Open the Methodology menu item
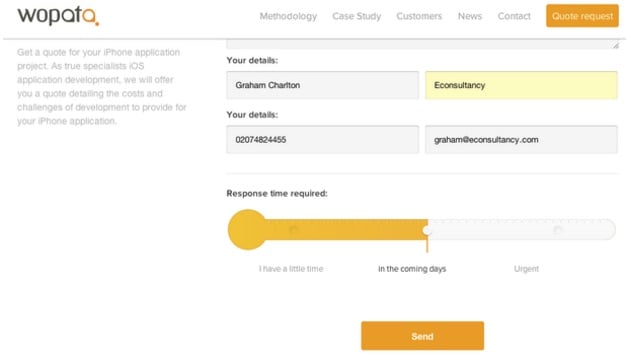 coord(288,16)
